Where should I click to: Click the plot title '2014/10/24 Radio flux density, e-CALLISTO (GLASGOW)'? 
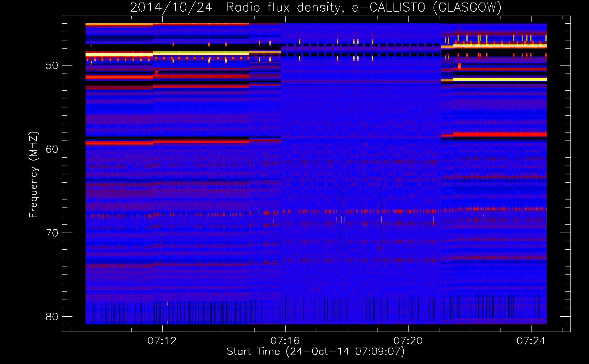316,7
